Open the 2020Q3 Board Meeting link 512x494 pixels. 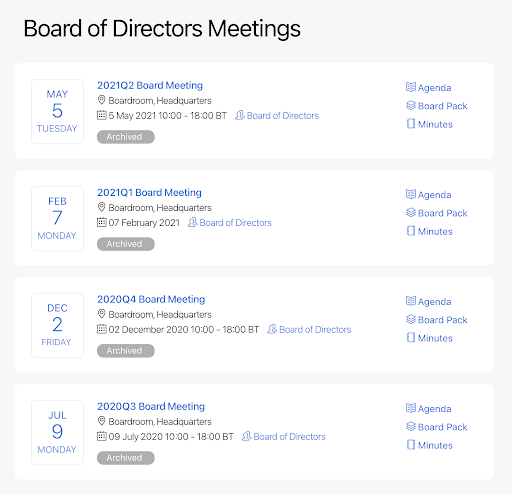[151, 406]
